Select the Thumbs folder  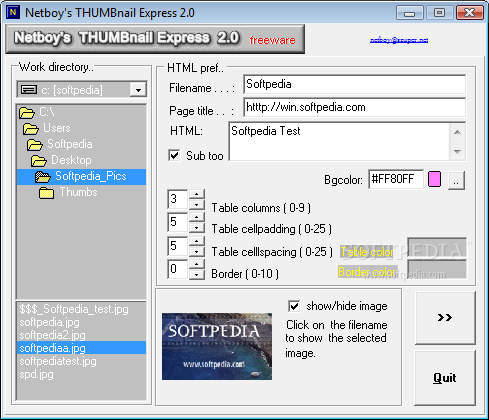coord(81,192)
